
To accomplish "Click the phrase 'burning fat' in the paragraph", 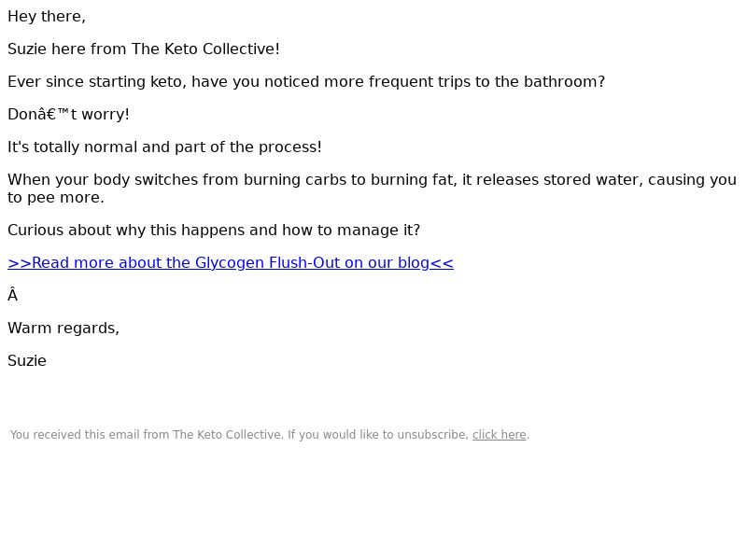I will (x=413, y=180).
